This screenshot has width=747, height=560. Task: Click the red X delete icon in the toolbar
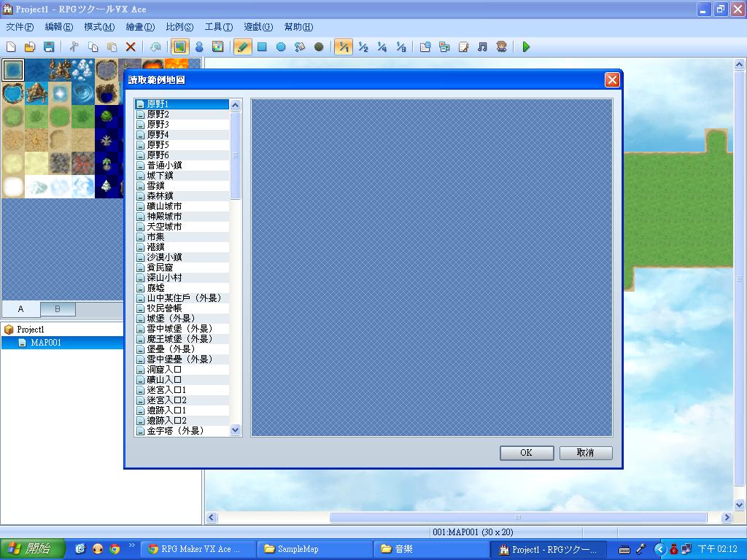point(131,47)
